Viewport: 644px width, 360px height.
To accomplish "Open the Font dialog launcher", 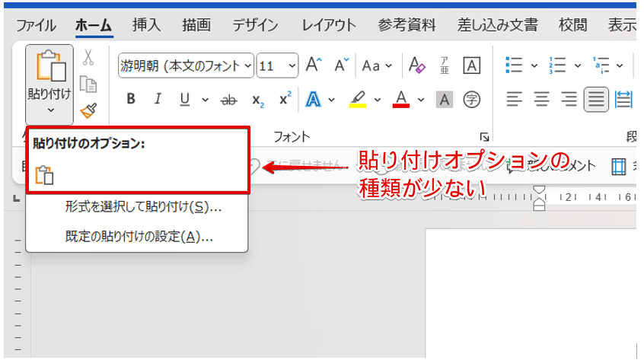I will 484,137.
